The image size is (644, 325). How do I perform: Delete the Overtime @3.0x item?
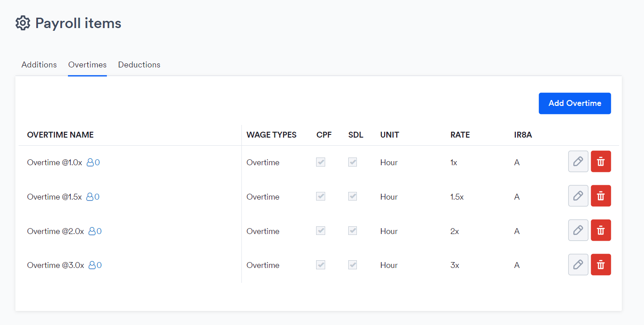click(601, 265)
